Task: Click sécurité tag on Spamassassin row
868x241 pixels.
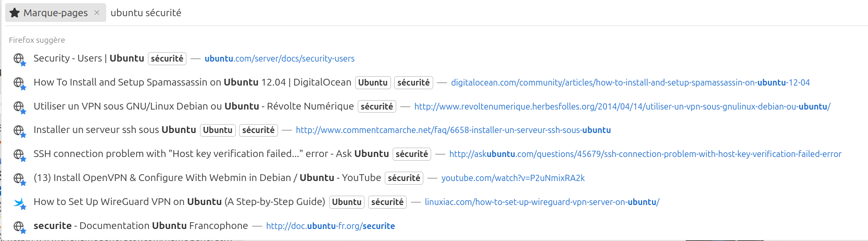Action: pyautogui.click(x=413, y=82)
